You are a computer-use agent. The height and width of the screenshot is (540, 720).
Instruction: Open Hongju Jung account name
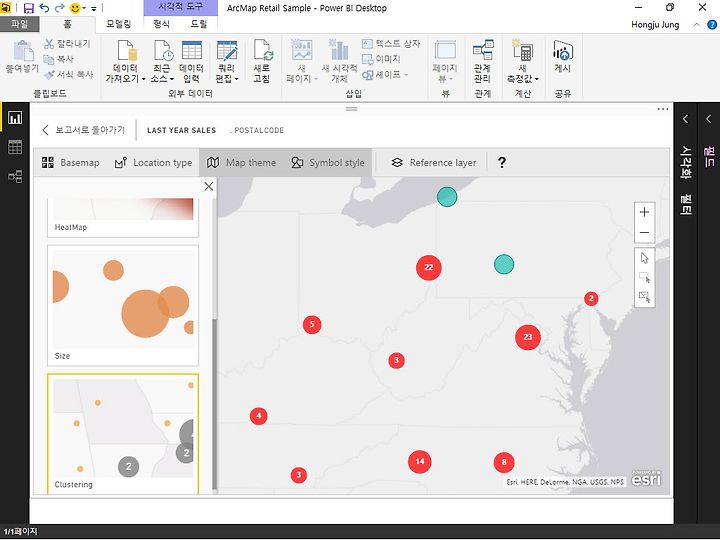coord(655,25)
